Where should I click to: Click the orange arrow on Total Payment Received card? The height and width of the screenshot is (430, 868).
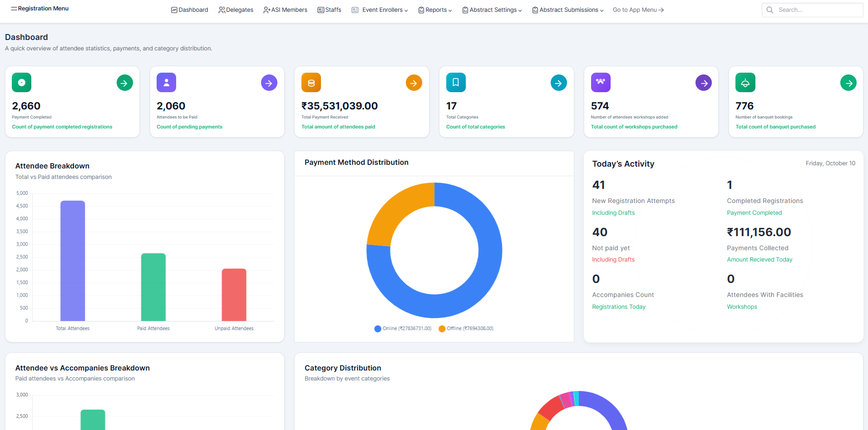click(414, 83)
